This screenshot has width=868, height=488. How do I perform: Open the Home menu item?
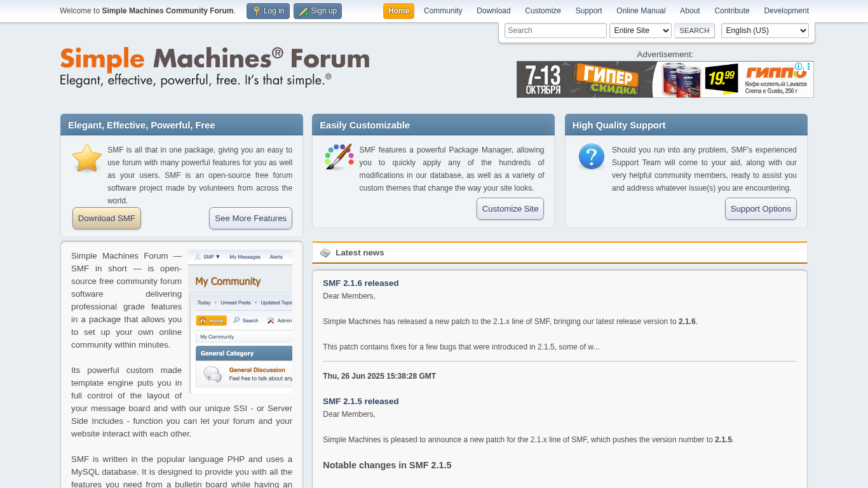coord(398,11)
